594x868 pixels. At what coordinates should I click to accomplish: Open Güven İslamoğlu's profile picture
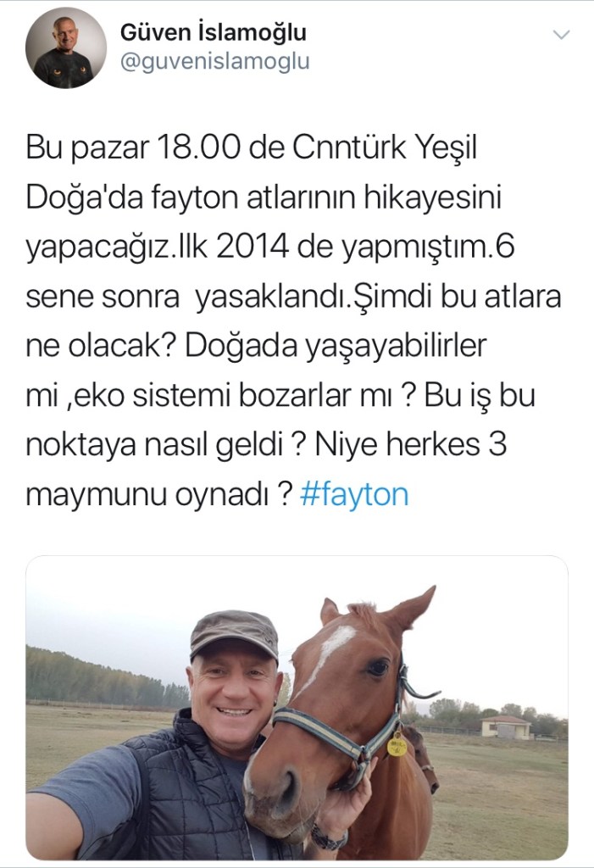66,48
